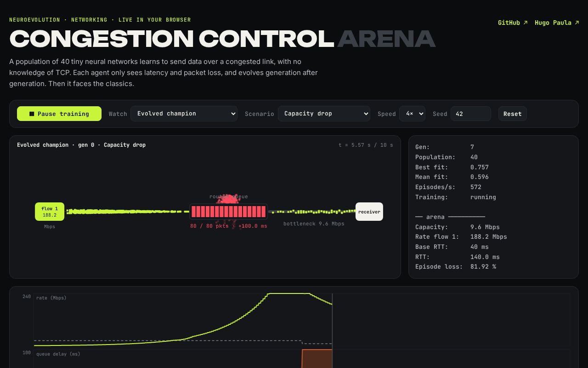
Task: Click the Gen value 7
Action: (472, 147)
